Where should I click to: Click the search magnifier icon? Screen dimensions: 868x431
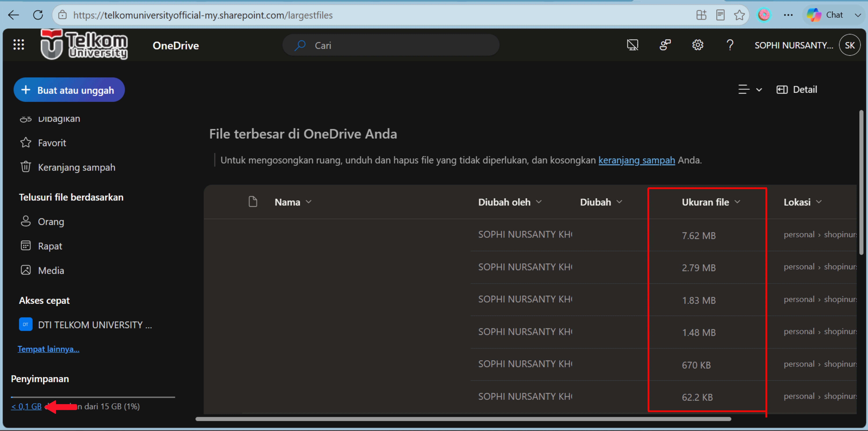click(x=300, y=45)
